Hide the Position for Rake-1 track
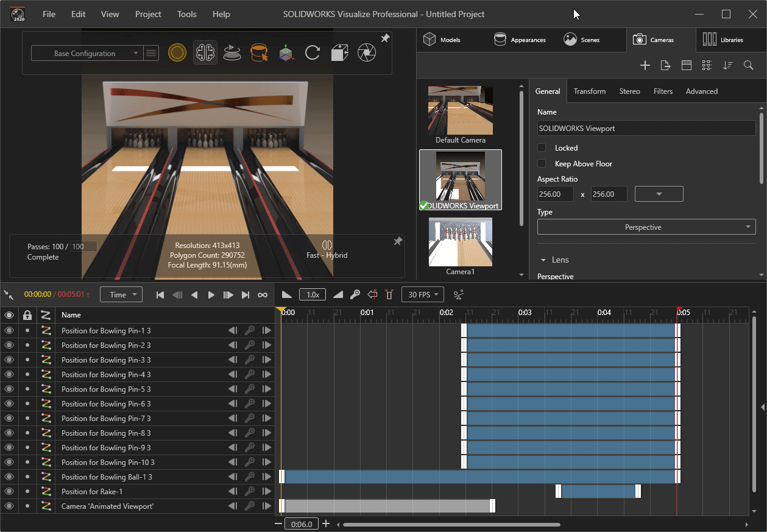 [x=9, y=492]
